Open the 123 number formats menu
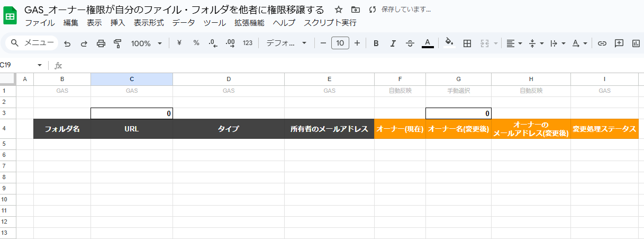This screenshot has width=644, height=239. point(247,43)
